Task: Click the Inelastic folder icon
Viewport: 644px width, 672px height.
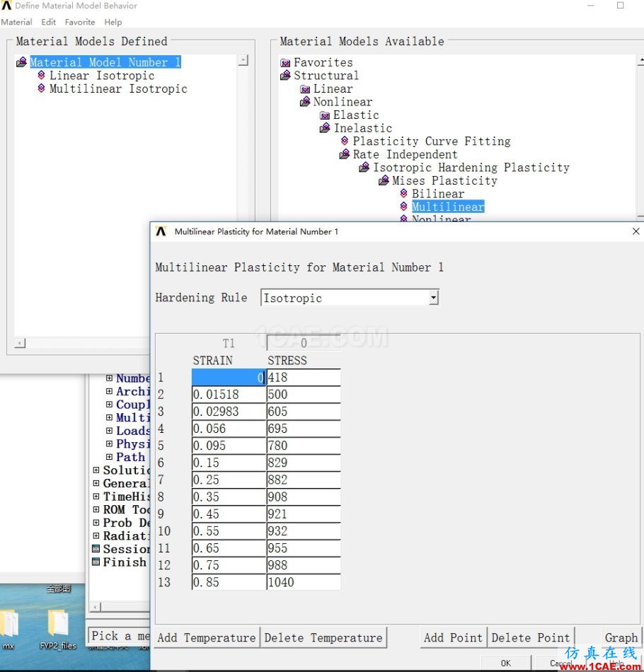Action: click(325, 128)
